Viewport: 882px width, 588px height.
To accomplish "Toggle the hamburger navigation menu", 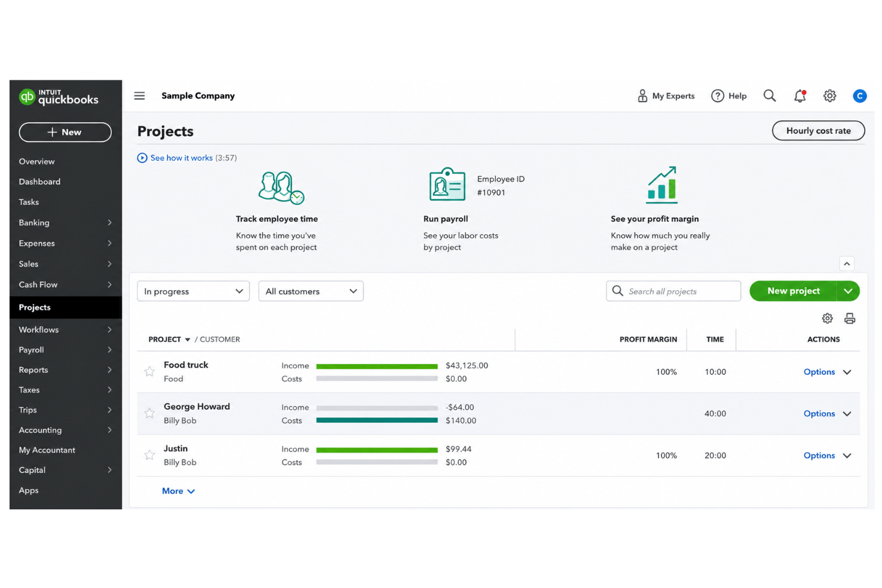I will pyautogui.click(x=139, y=96).
